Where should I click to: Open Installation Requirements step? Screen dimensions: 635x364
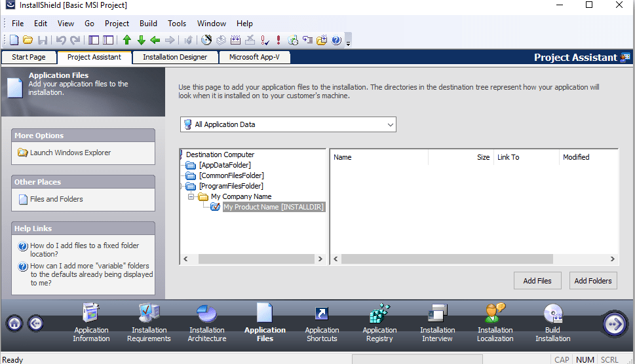[x=149, y=322]
